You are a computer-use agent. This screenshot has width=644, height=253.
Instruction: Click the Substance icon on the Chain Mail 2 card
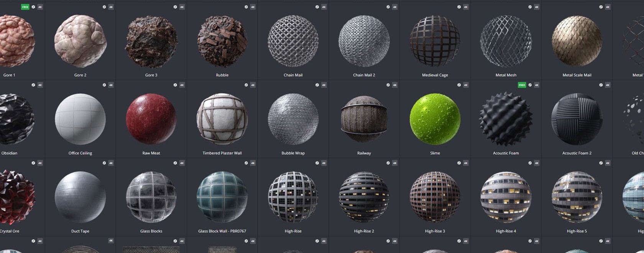388,7
